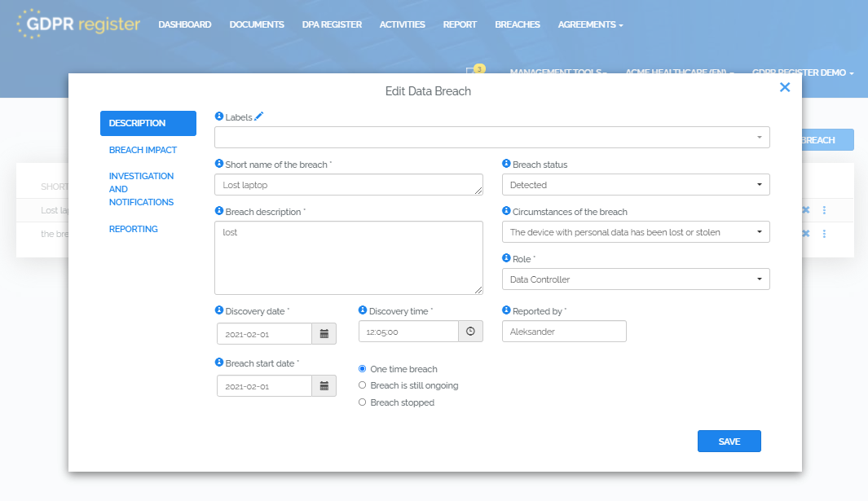This screenshot has width=868, height=501.
Task: Switch to the Breach Impact tab
Action: tap(143, 150)
